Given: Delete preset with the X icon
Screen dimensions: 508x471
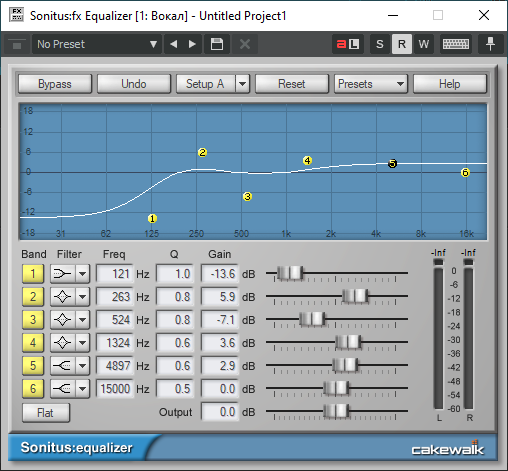Looking at the screenshot, I should click(x=245, y=44).
